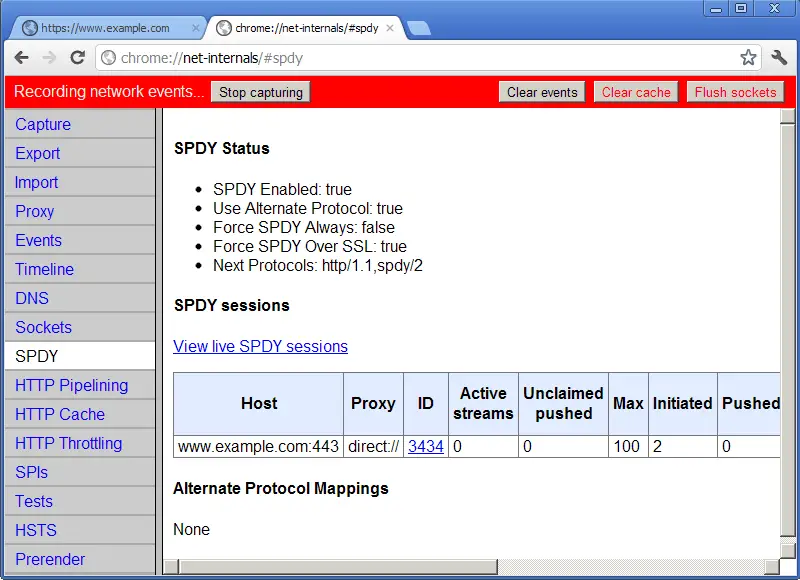Click the browser Back arrow
This screenshot has height=580, width=800.
pos(21,58)
